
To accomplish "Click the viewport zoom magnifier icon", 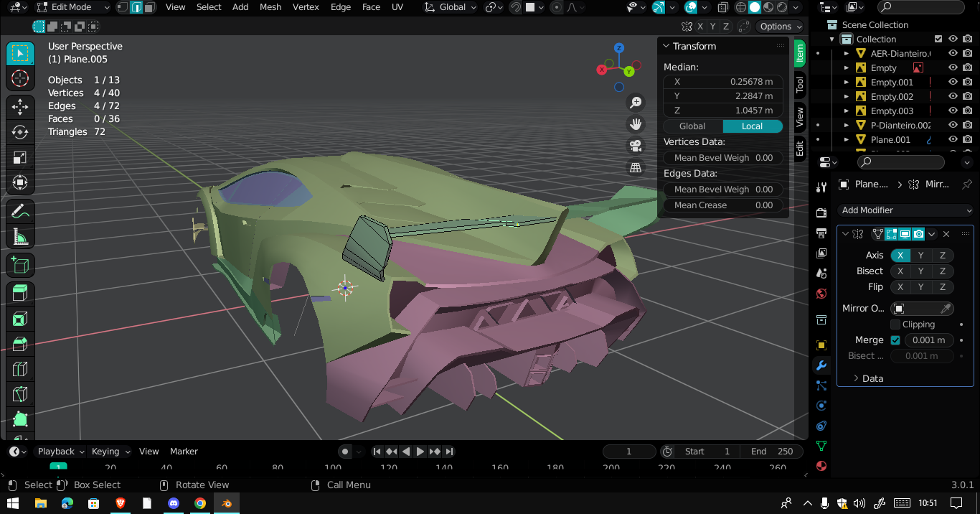I will (636, 103).
